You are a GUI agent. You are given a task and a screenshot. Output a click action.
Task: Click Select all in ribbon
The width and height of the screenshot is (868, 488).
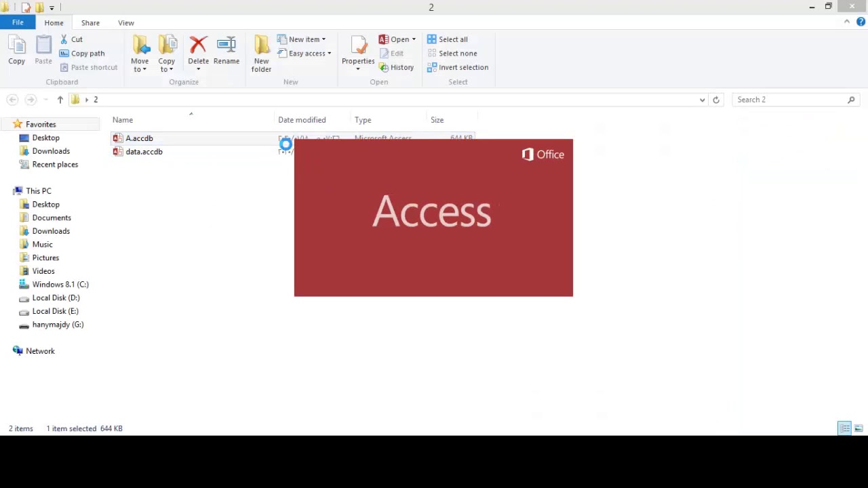click(x=448, y=39)
